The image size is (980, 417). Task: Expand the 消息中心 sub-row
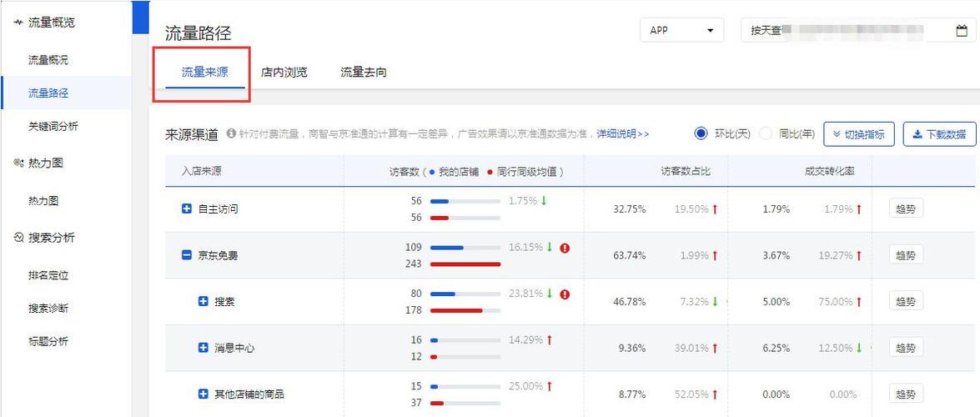[x=203, y=348]
